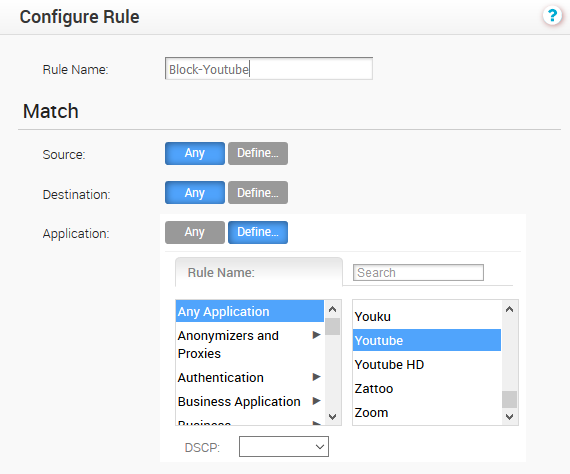Select Business Application category text
Image resolution: width=570 pixels, height=474 pixels.
tap(239, 401)
